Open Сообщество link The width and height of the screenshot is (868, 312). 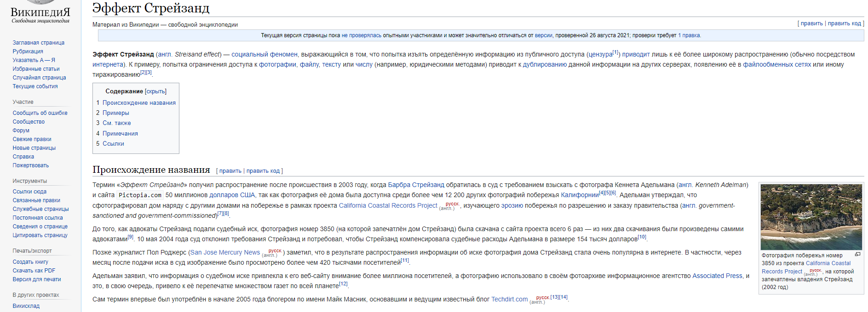click(x=29, y=122)
